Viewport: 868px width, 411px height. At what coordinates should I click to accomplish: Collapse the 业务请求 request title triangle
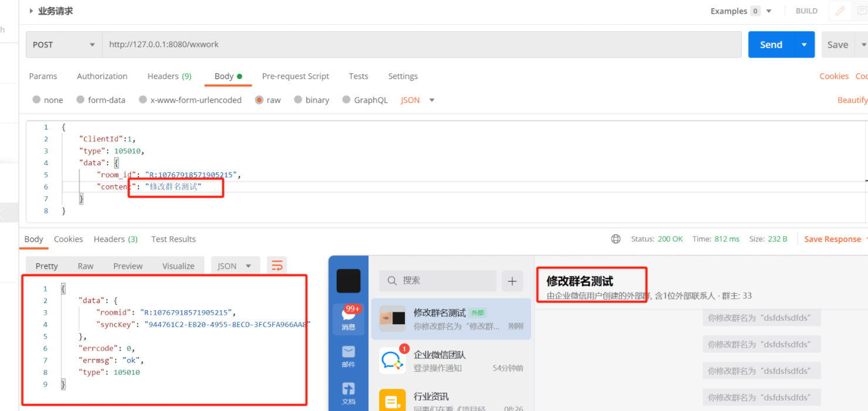point(31,11)
